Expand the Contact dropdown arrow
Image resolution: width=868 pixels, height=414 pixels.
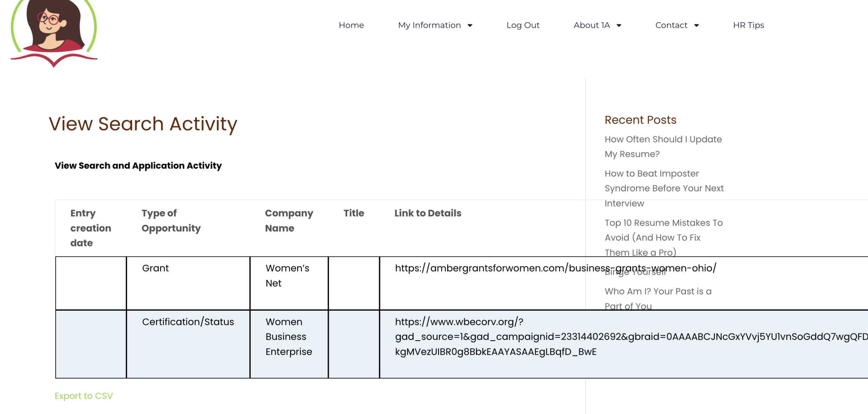(x=696, y=25)
